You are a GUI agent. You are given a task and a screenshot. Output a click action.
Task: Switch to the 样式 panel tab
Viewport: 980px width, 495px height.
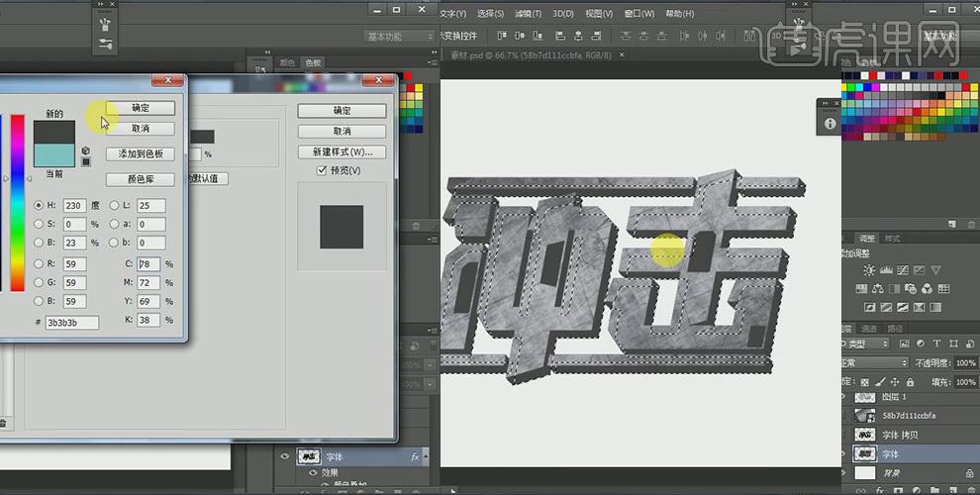click(x=893, y=239)
